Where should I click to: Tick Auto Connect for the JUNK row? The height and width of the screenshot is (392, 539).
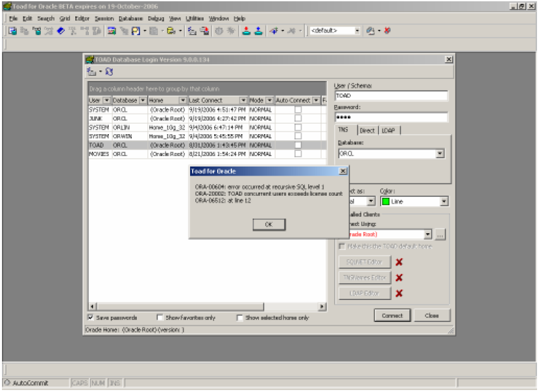coord(298,119)
